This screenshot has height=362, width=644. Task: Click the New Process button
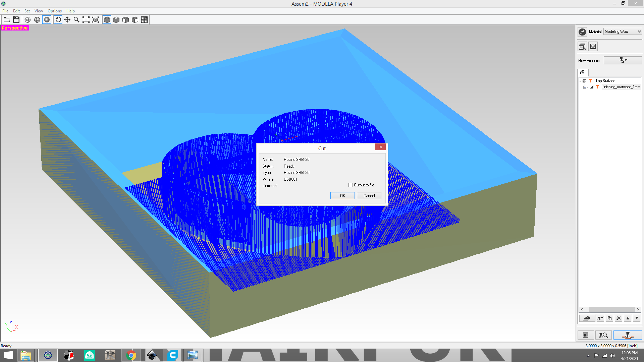click(623, 60)
